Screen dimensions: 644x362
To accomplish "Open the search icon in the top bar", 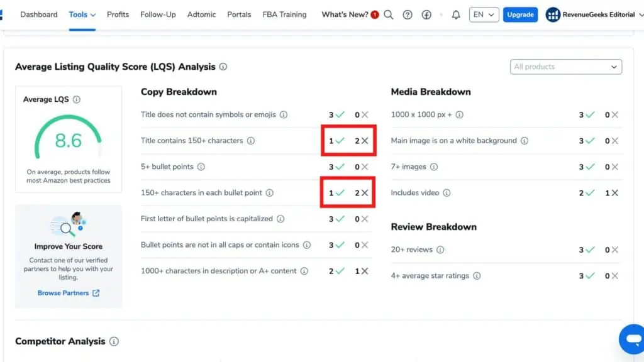I will coord(388,14).
